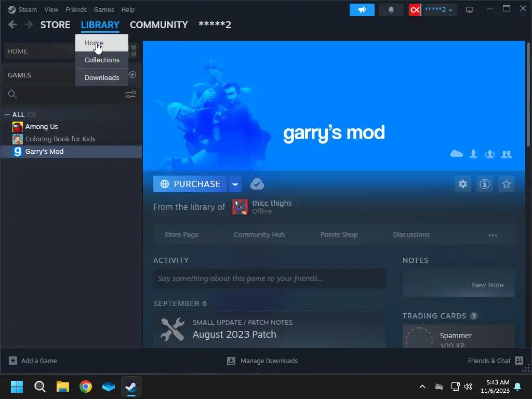Click the Coloring Book for Kids icon
The image size is (532, 399).
tap(18, 139)
